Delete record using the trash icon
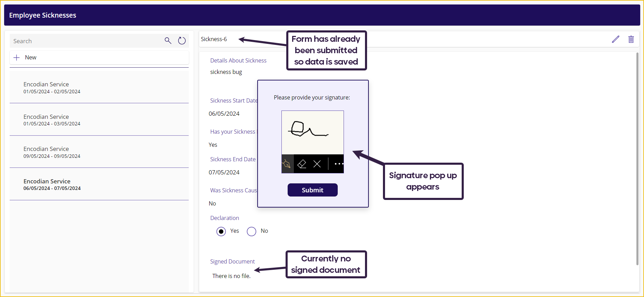Image resolution: width=644 pixels, height=297 pixels. point(631,39)
